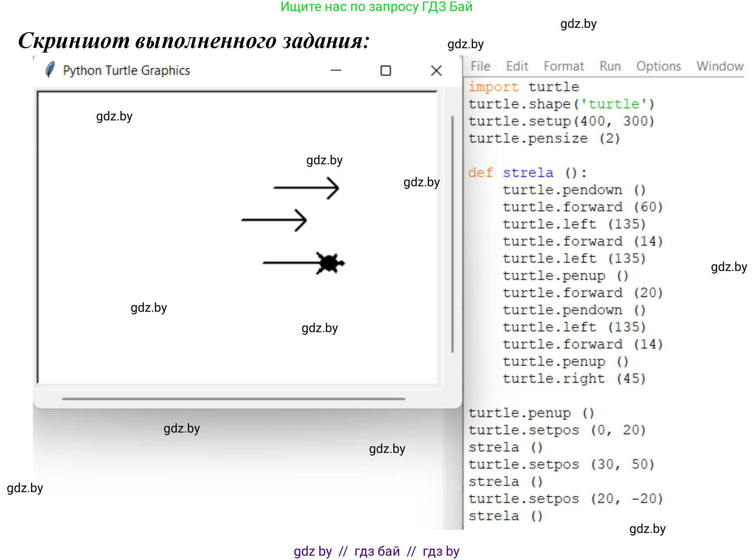Click the middle arrow drawing on canvas
Viewport: 754px width, 560px height.
(274, 220)
